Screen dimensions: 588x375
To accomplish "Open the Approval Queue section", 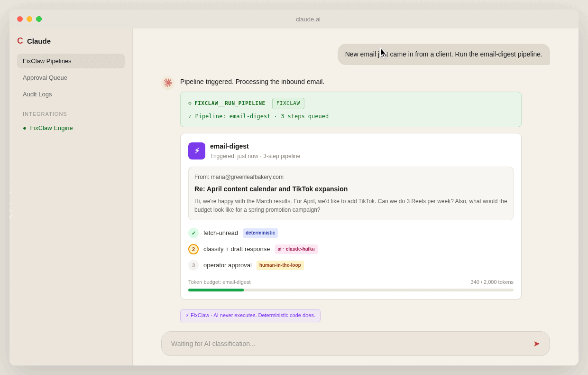I will click(x=71, y=77).
